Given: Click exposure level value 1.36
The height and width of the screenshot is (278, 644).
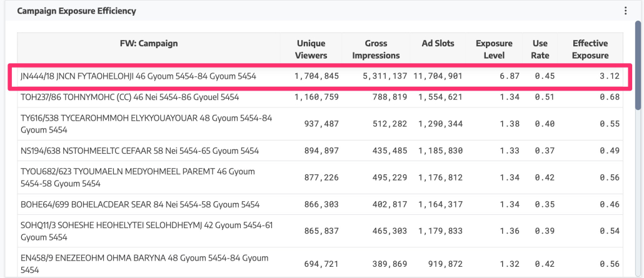Looking at the screenshot, I should tap(510, 231).
